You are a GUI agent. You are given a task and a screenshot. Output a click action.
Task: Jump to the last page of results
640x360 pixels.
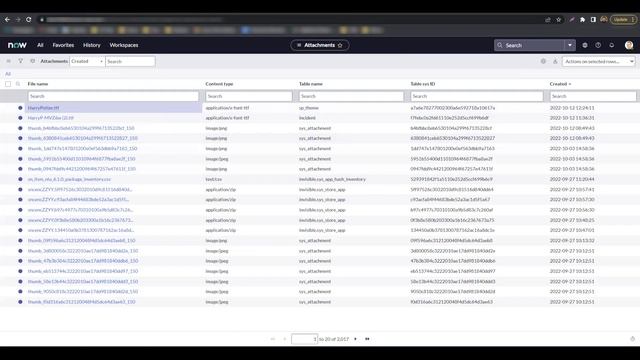367,339
